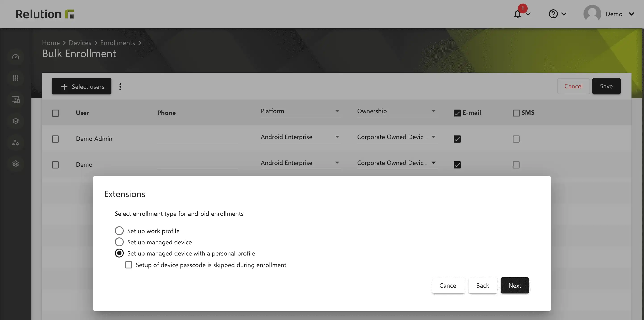Viewport: 644px width, 320px height.
Task: Go to Home breadcrumb
Action: [x=51, y=43]
